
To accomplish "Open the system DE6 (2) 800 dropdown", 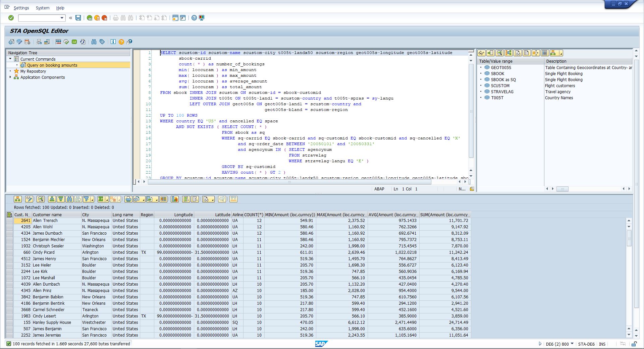I will (572, 344).
